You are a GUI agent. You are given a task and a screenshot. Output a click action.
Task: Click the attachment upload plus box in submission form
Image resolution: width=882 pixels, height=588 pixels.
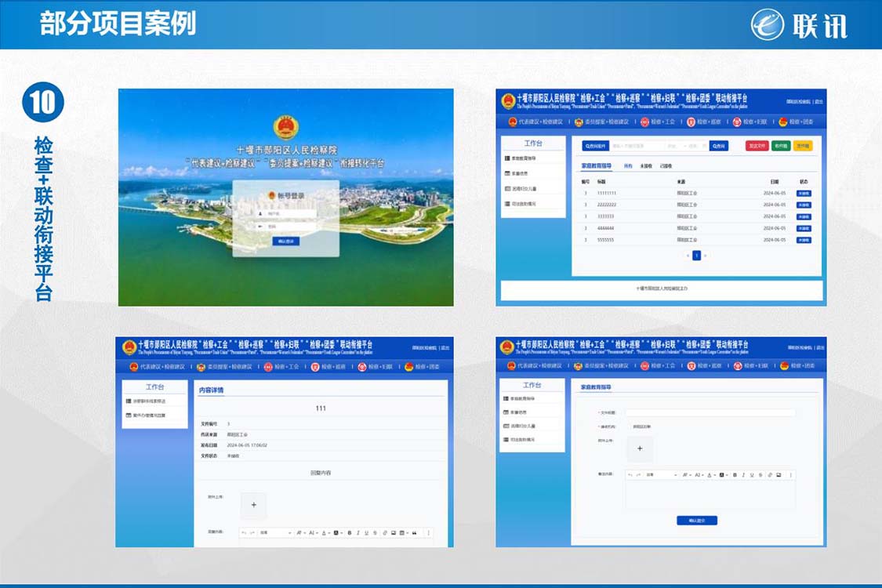pos(640,448)
